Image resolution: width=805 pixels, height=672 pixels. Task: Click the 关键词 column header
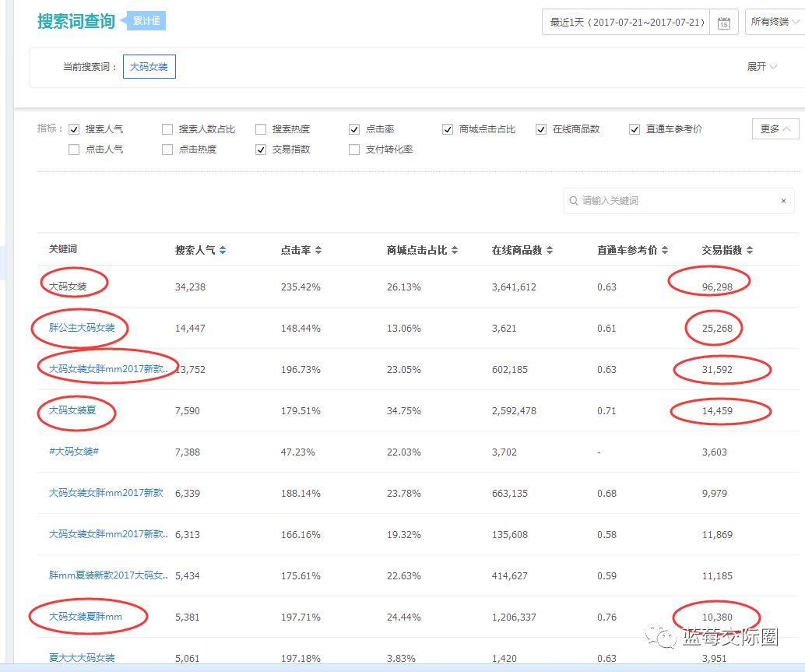(62, 249)
